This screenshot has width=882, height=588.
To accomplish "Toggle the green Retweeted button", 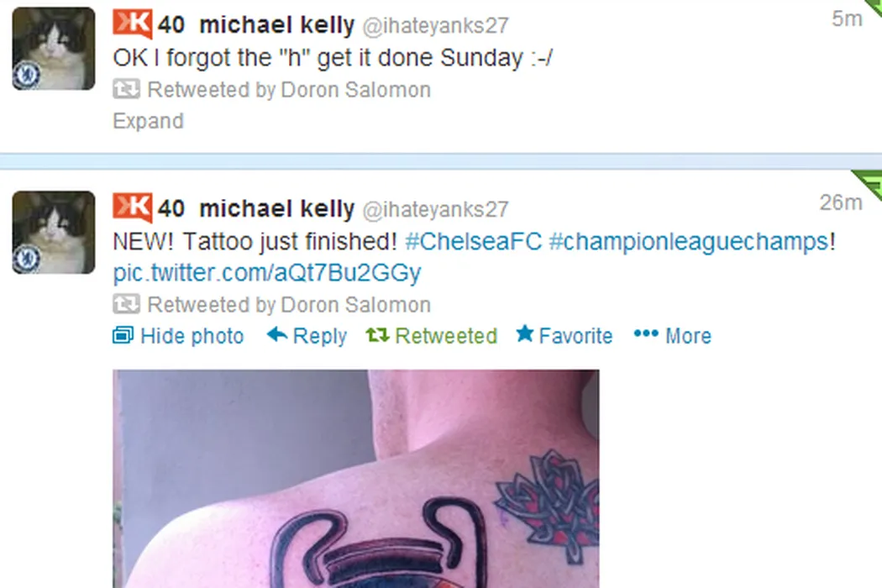I will tap(432, 336).
